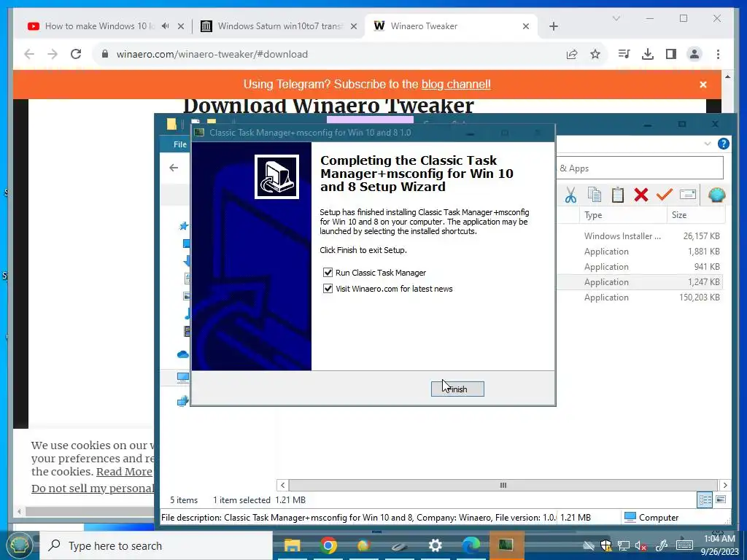The width and height of the screenshot is (747, 560).
Task: Click the OneDrive cloud icon in Explorer sidebar
Action: (x=183, y=354)
